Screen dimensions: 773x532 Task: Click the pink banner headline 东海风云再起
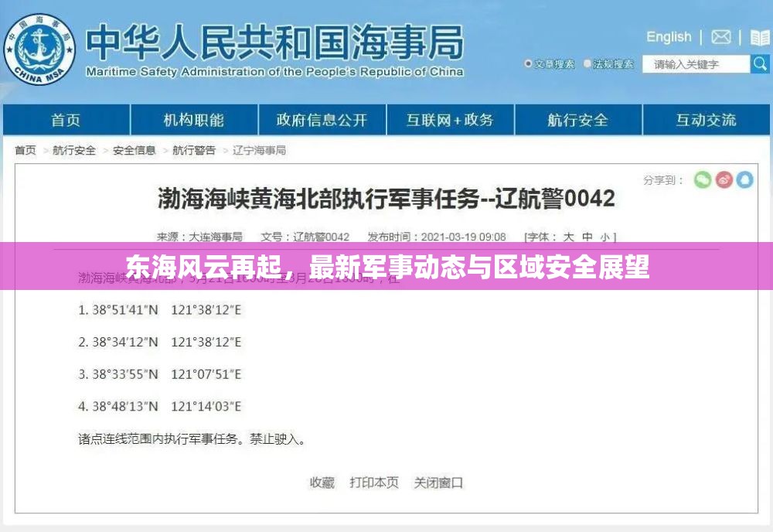coord(387,267)
